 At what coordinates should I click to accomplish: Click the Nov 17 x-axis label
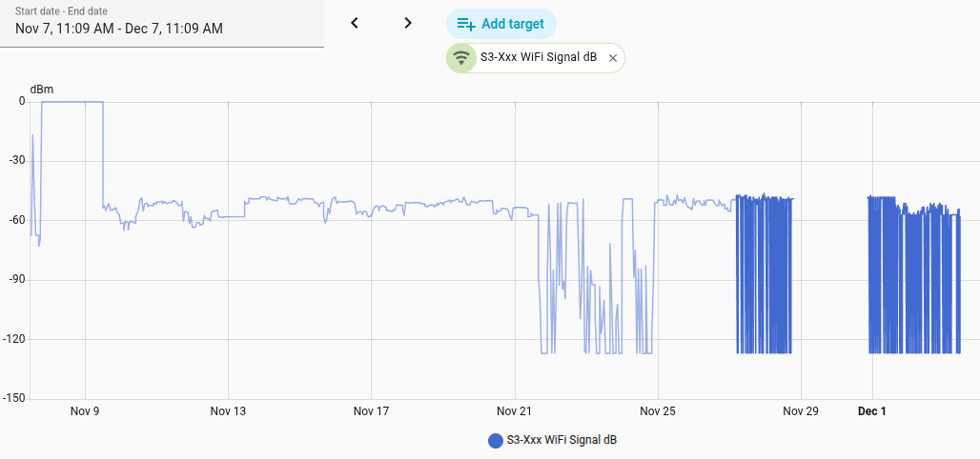coord(371,411)
